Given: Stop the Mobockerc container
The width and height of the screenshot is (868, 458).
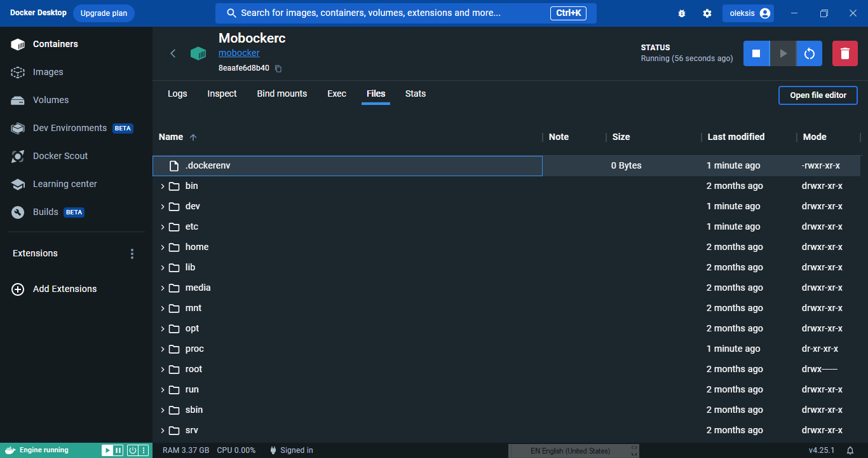Looking at the screenshot, I should 756,53.
